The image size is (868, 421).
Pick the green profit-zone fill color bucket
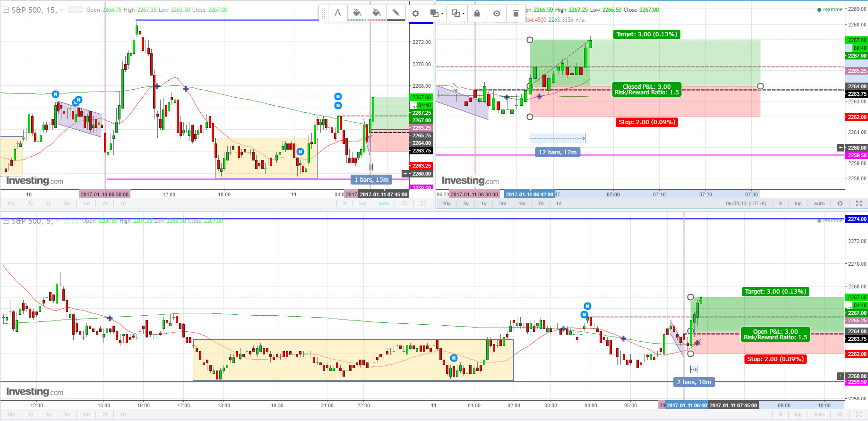357,13
